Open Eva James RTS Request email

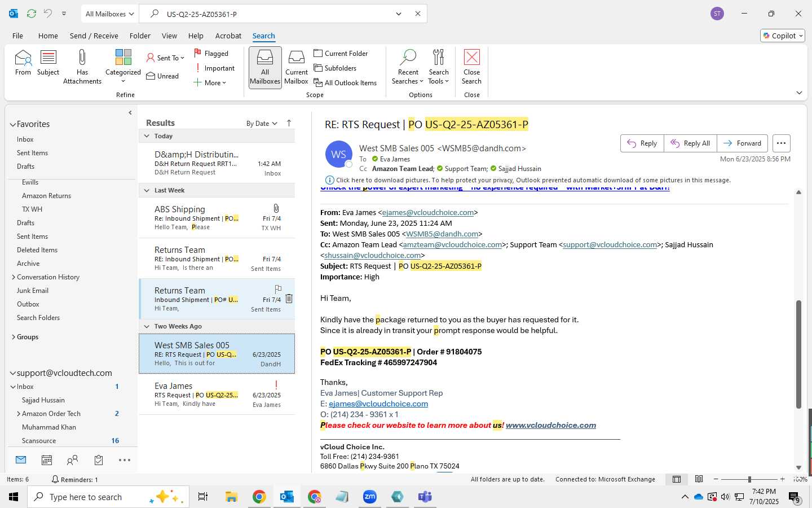coord(217,395)
